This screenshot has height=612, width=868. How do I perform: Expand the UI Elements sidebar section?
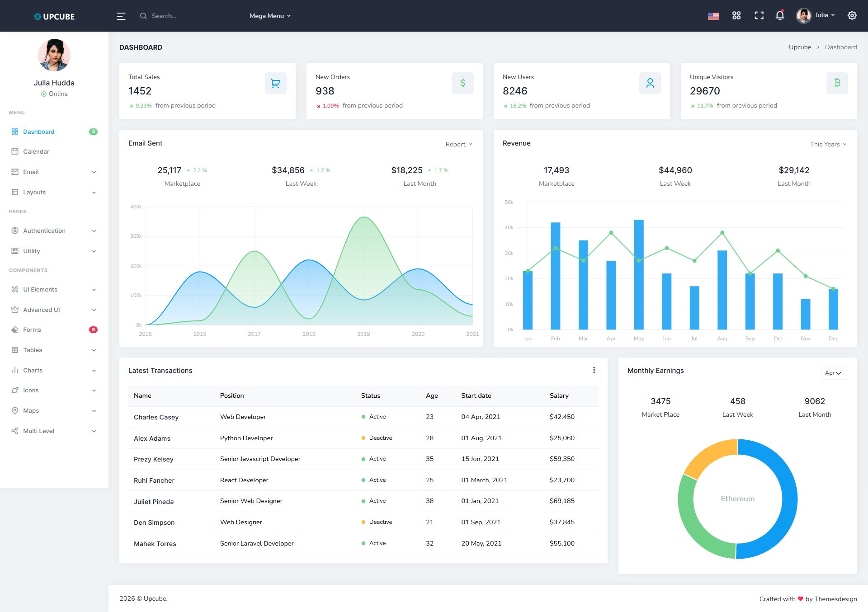(x=54, y=289)
